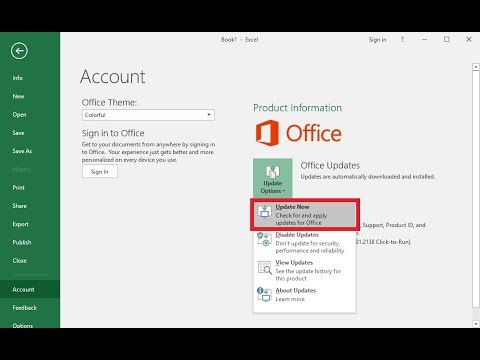The image size is (480, 360).
Task: Click the Office Updates heading text
Action: tap(330, 166)
